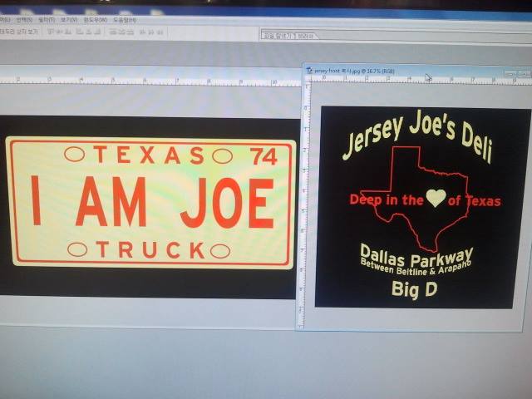Click the heart shape in the Texas design
The height and width of the screenshot is (399, 532).
tap(436, 198)
